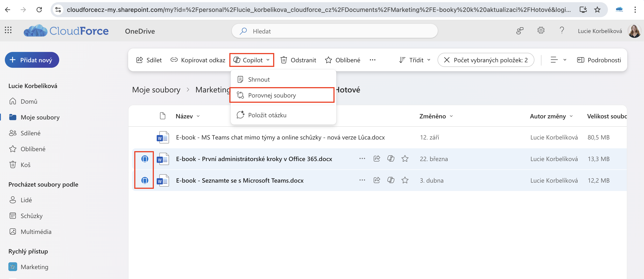The height and width of the screenshot is (279, 644).
Task: Open E-book Seznamte se s Microsoft Teams name
Action: pyautogui.click(x=240, y=180)
